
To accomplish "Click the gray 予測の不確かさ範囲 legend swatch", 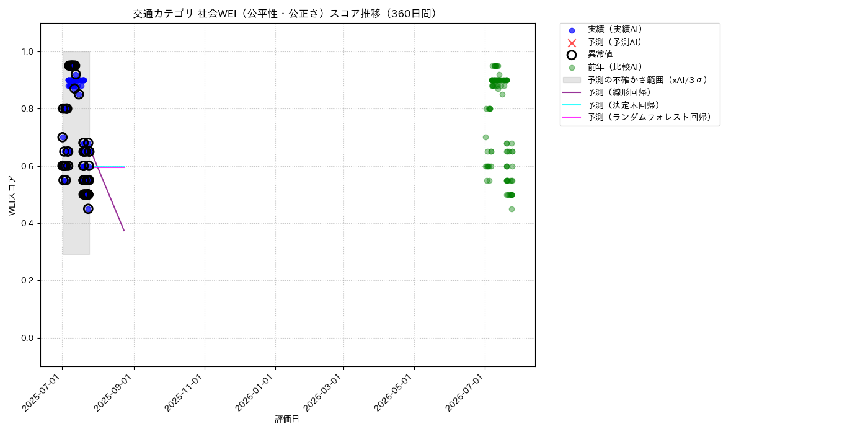I will [572, 80].
